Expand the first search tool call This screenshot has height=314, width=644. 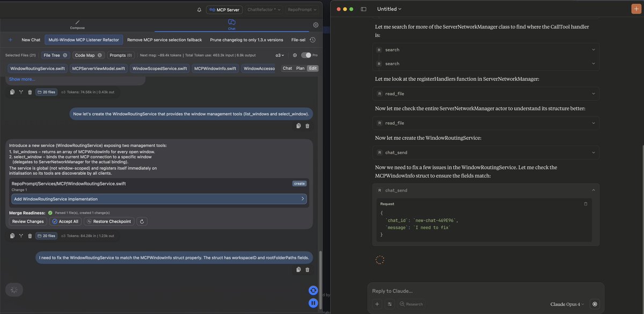(486, 49)
